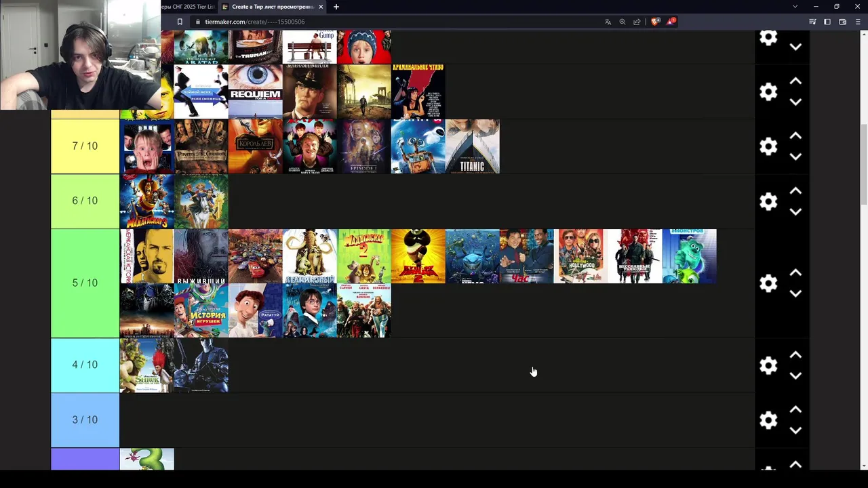View site information icon beside the URL
Image resolution: width=868 pixels, height=488 pixels.
coord(198,22)
